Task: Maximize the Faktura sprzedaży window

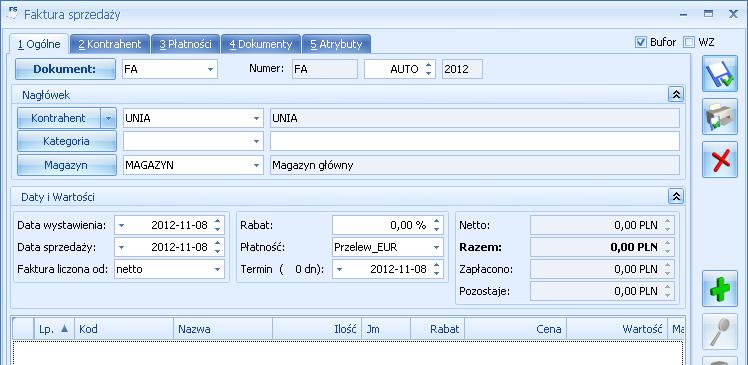Action: [x=708, y=14]
